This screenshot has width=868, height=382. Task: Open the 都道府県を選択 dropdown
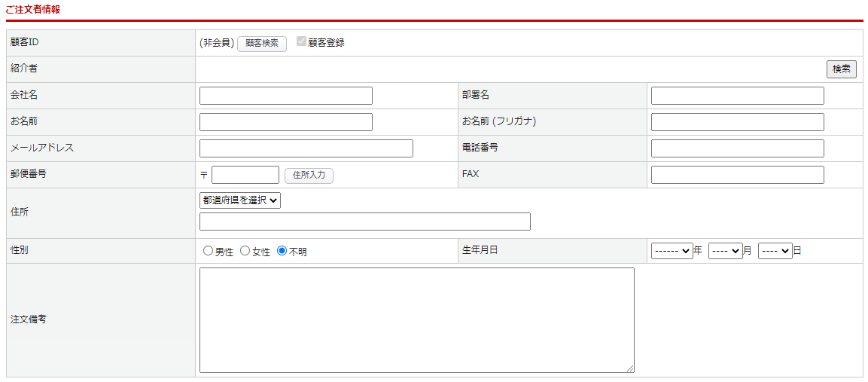239,200
